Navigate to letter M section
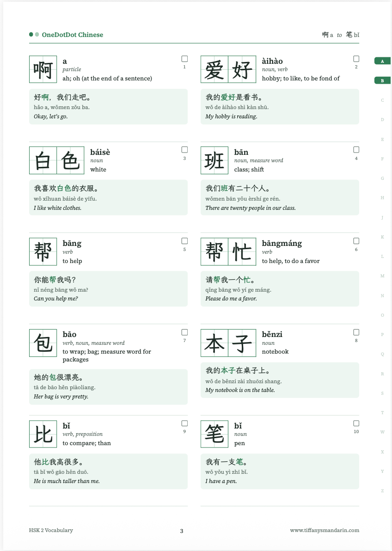 point(382,276)
